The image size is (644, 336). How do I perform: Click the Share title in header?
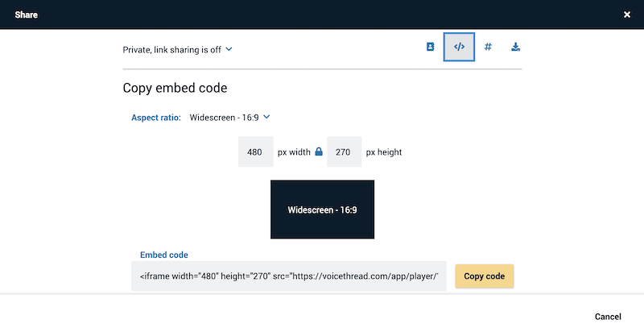click(27, 15)
